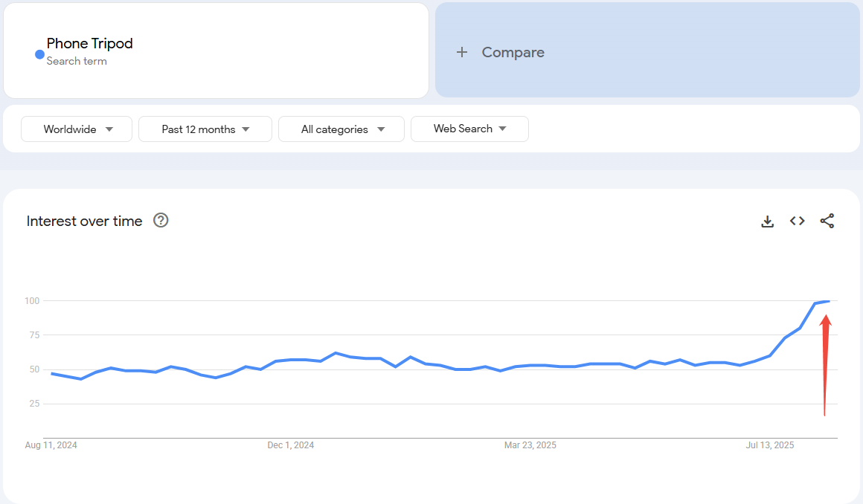This screenshot has height=504, width=863.
Task: Click the Phone Tripod search term card
Action: tap(216, 50)
